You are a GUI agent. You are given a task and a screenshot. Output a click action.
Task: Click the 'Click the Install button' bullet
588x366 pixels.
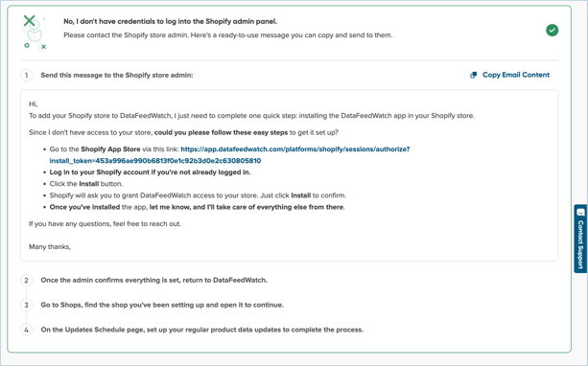86,184
